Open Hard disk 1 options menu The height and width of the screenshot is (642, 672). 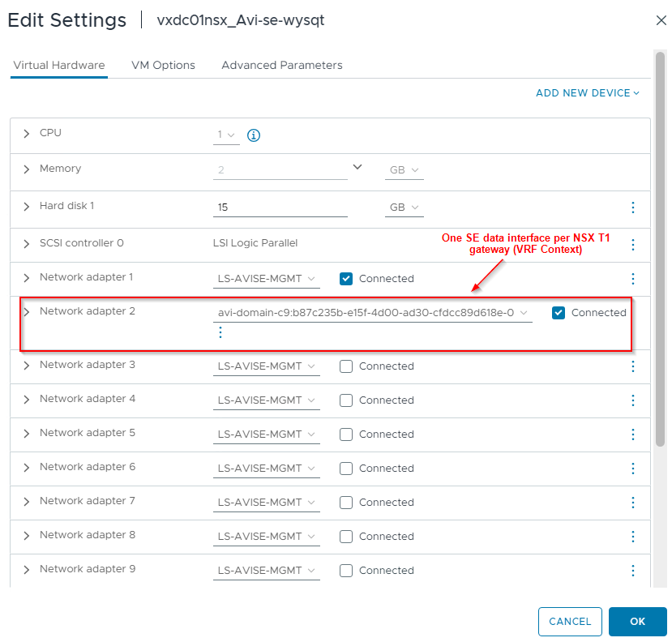[633, 208]
